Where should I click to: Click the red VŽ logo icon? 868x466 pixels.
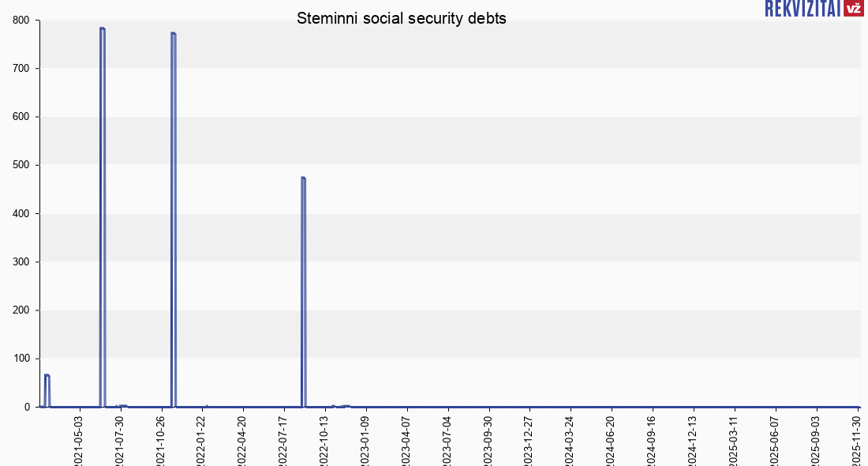coord(853,8)
